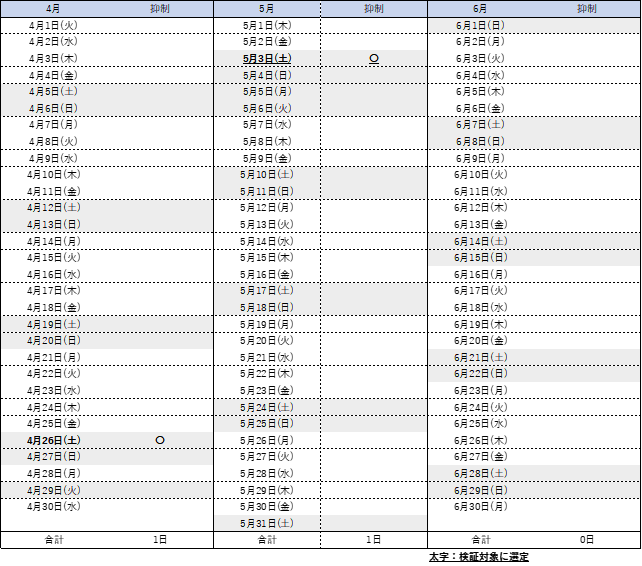
Task: Select the bold 4月26日(土) cell
Action: [54, 440]
